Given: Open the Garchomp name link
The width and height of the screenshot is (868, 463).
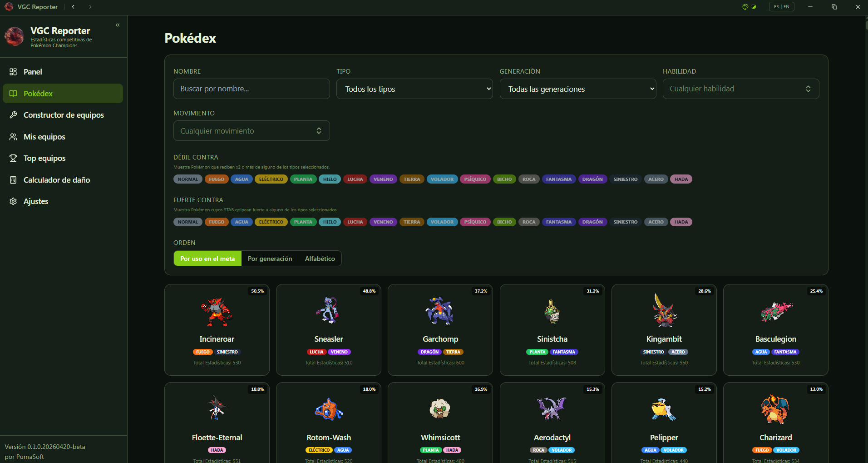Looking at the screenshot, I should click(x=440, y=339).
